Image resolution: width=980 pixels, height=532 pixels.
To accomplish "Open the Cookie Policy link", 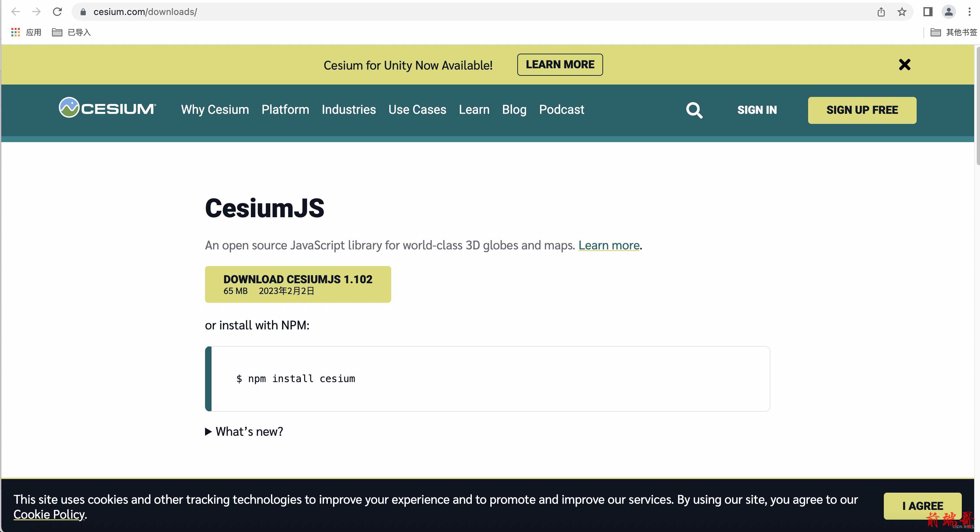I will click(49, 514).
